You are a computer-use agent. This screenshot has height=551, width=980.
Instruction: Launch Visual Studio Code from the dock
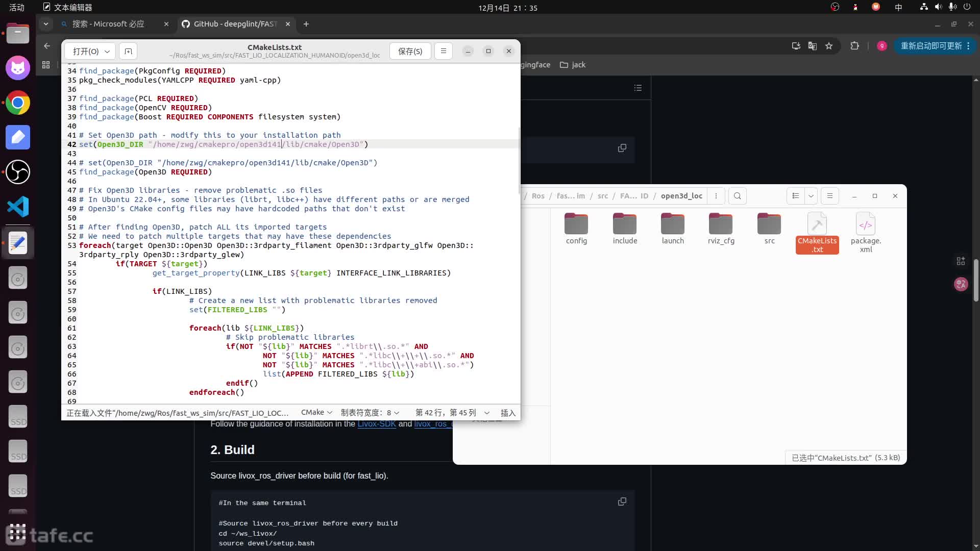click(x=18, y=207)
